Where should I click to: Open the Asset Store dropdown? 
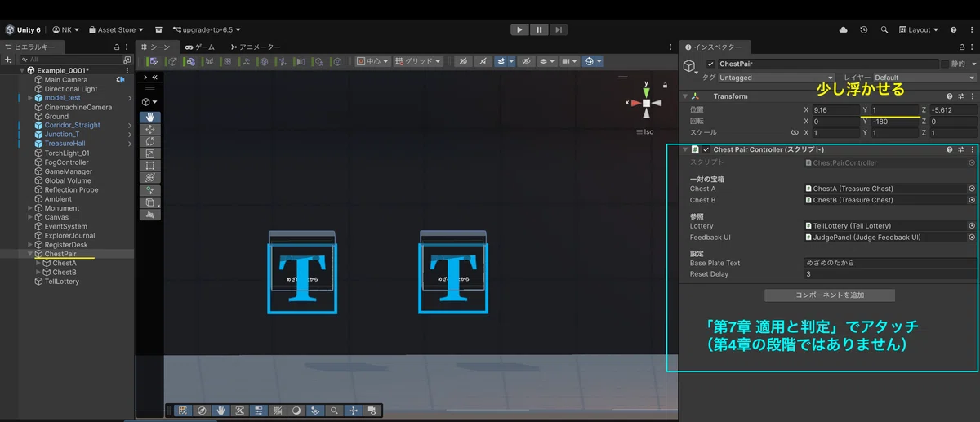tap(115, 29)
